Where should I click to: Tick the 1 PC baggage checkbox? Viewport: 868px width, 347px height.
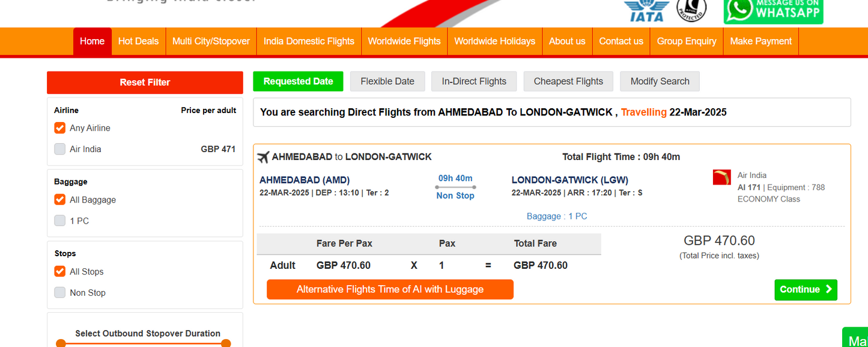point(59,221)
